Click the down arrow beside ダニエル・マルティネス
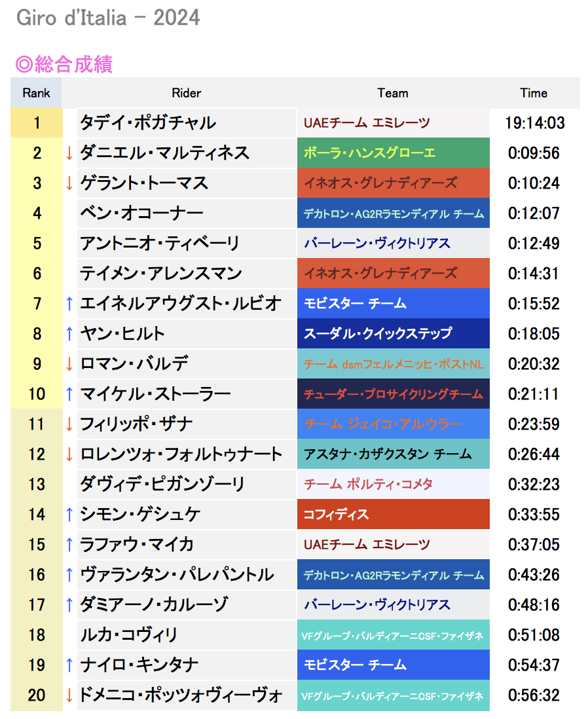 [69, 153]
